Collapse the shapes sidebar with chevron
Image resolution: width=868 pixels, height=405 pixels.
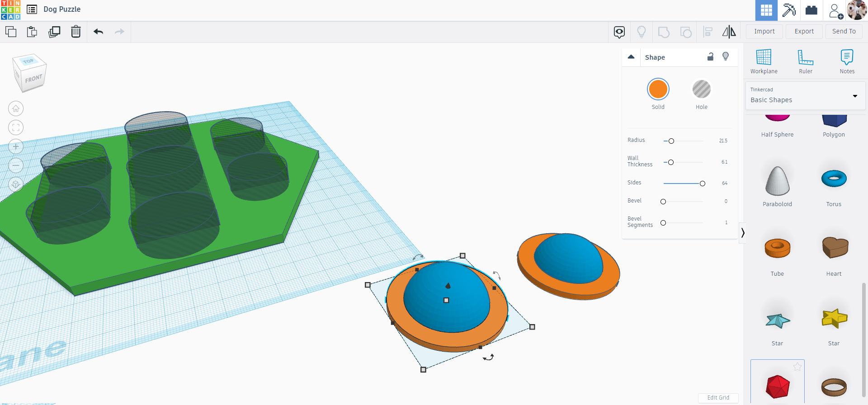(x=742, y=233)
